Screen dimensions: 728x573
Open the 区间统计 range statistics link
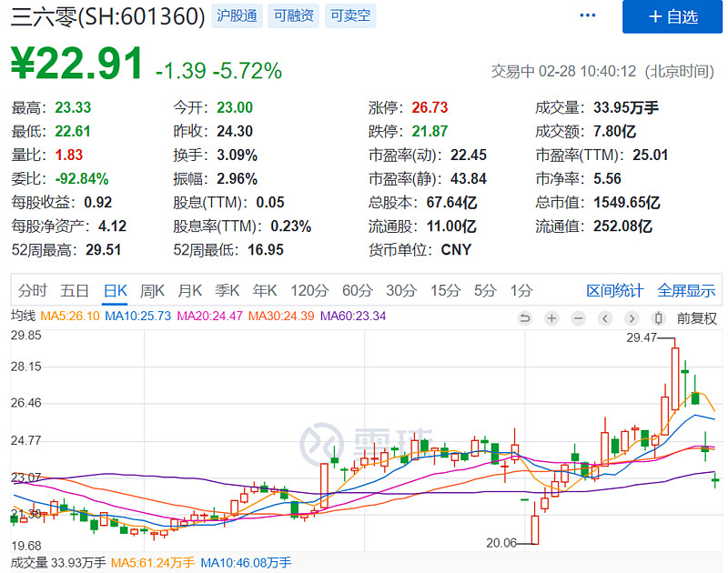point(615,290)
